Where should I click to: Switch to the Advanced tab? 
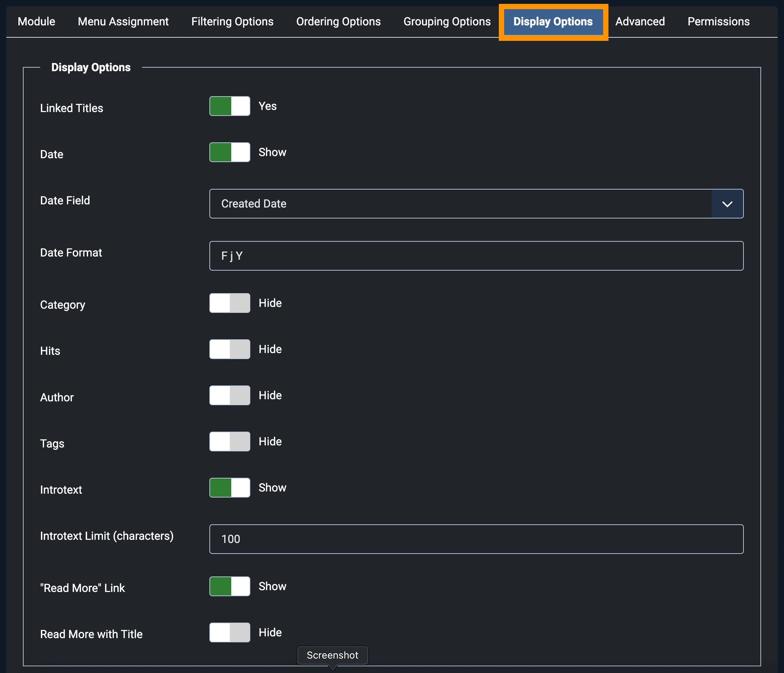[640, 21]
